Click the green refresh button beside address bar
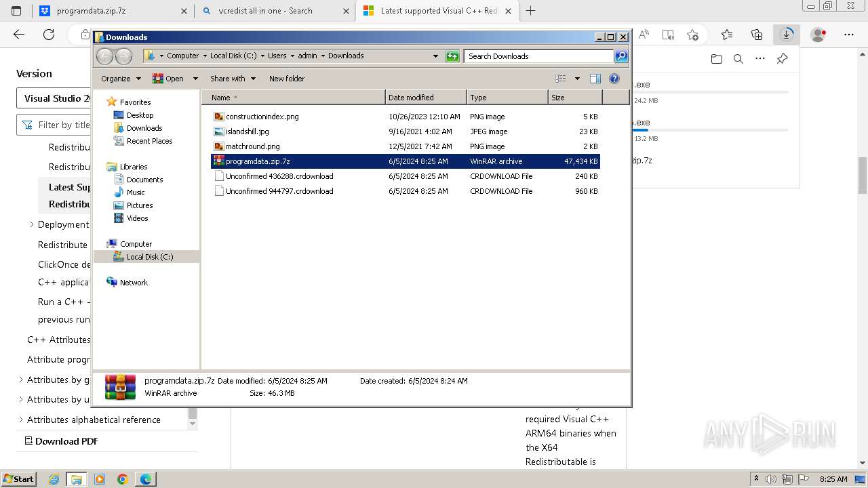This screenshot has width=868, height=488. (x=452, y=56)
